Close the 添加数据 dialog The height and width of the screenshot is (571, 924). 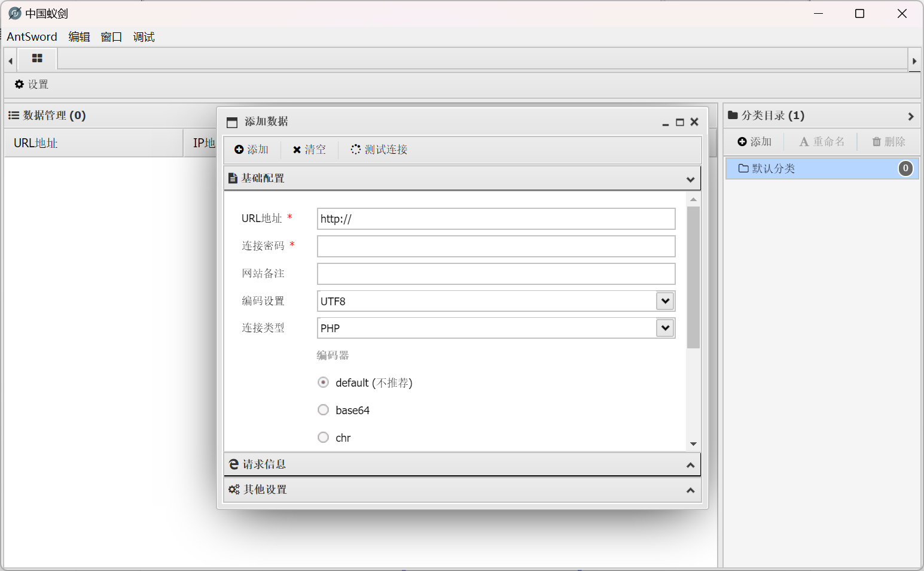pyautogui.click(x=694, y=122)
